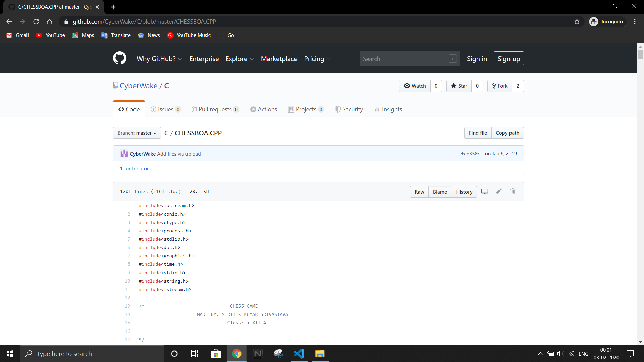644x362 pixels.
Task: Open the Marketplace nav link
Action: pyautogui.click(x=279, y=59)
